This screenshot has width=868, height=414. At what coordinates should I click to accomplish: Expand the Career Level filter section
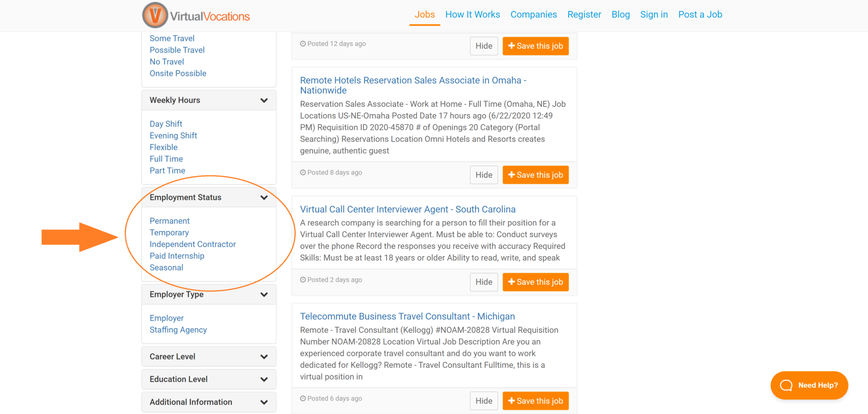[x=264, y=357]
